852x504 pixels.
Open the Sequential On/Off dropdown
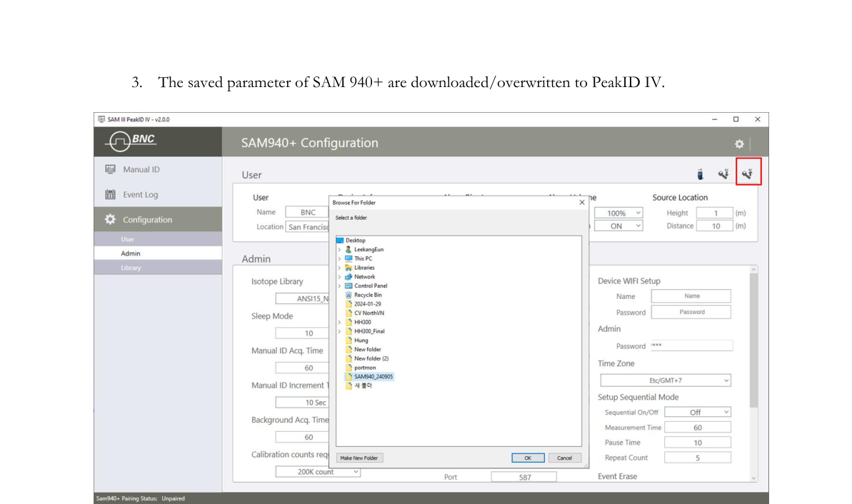point(698,412)
